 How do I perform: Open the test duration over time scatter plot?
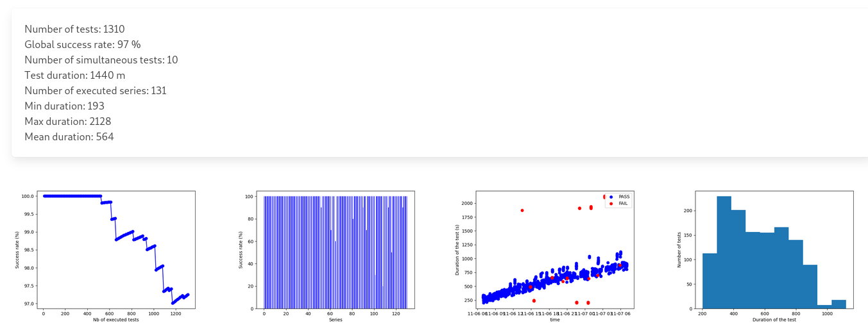545,256
